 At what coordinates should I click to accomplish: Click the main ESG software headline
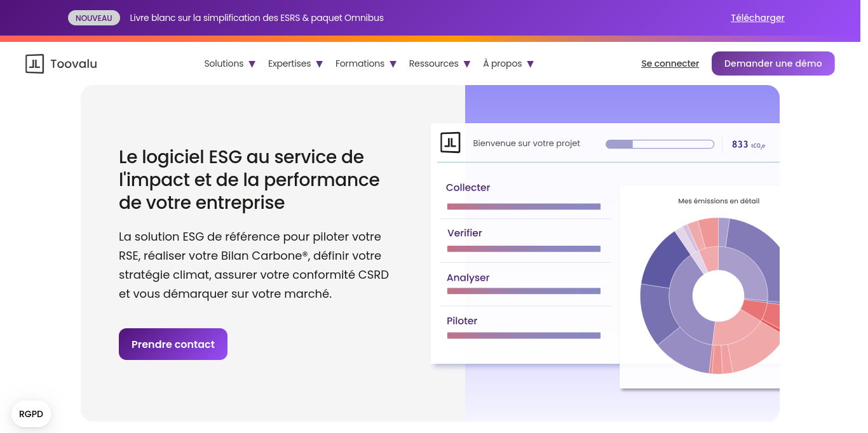click(249, 180)
